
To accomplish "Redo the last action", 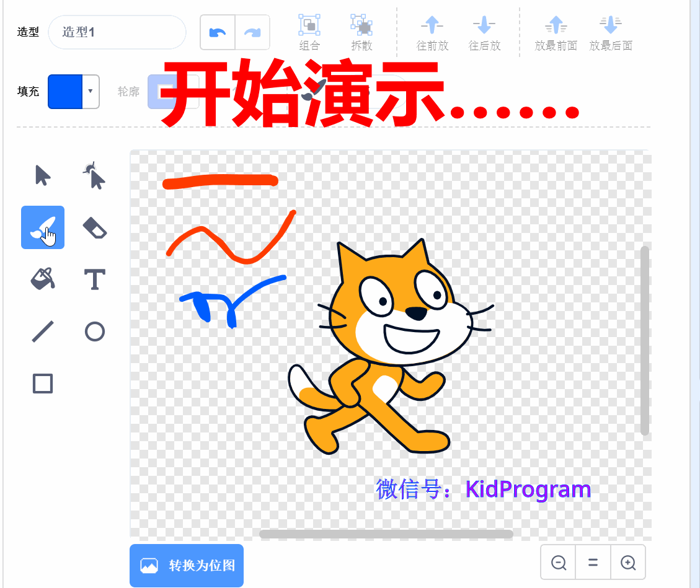I will click(x=252, y=32).
